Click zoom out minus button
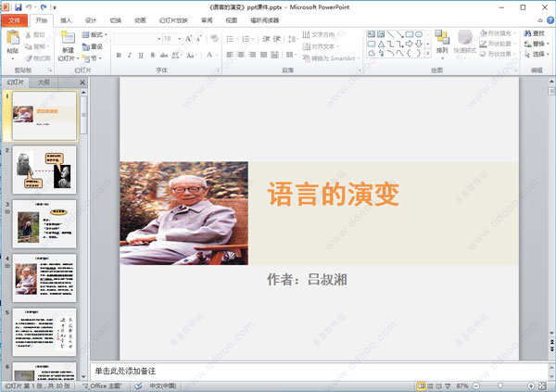This screenshot has width=556, height=392. point(476,386)
